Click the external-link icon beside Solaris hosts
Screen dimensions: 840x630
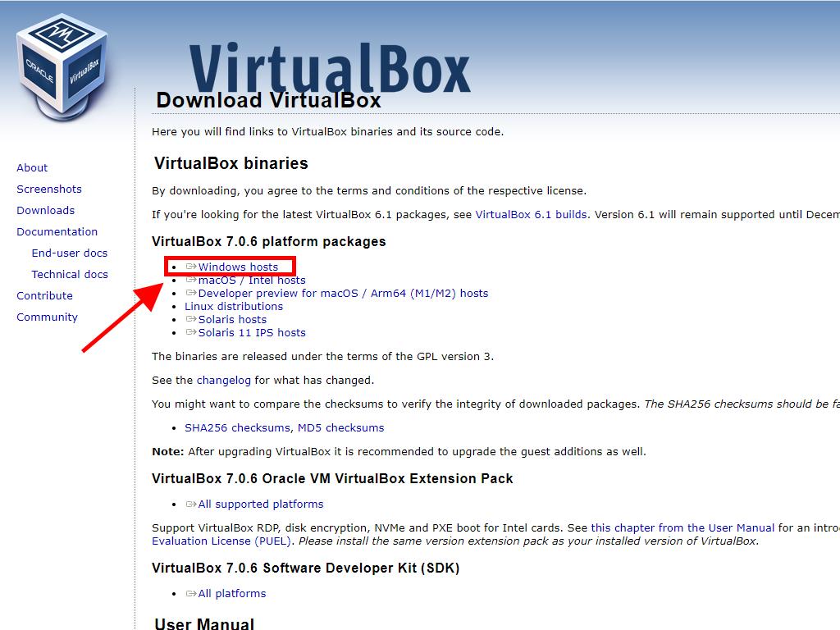coord(191,319)
